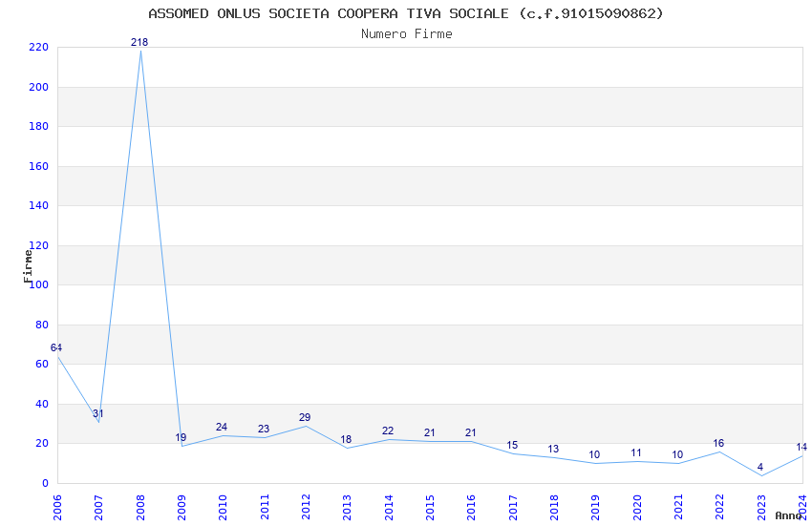The height and width of the screenshot is (525, 812).
Task: Select the 22 data label for 2014
Action: [x=388, y=430]
